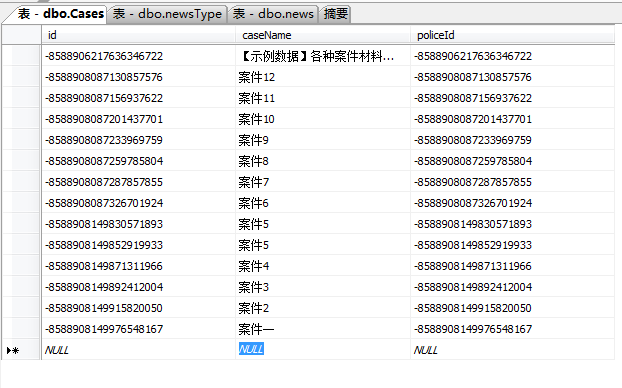Image resolution: width=622 pixels, height=388 pixels.
Task: Click policeId cell -8588908149830571893
Action: coord(513,224)
